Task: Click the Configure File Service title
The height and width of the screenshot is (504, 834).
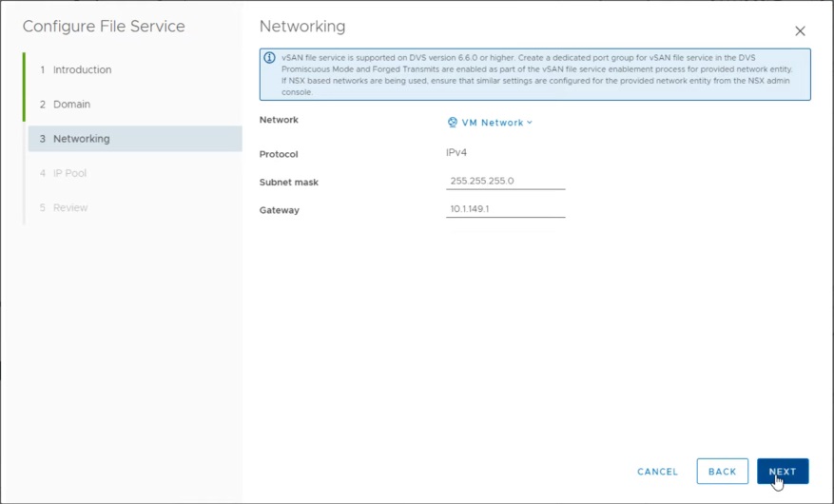Action: pyautogui.click(x=104, y=27)
